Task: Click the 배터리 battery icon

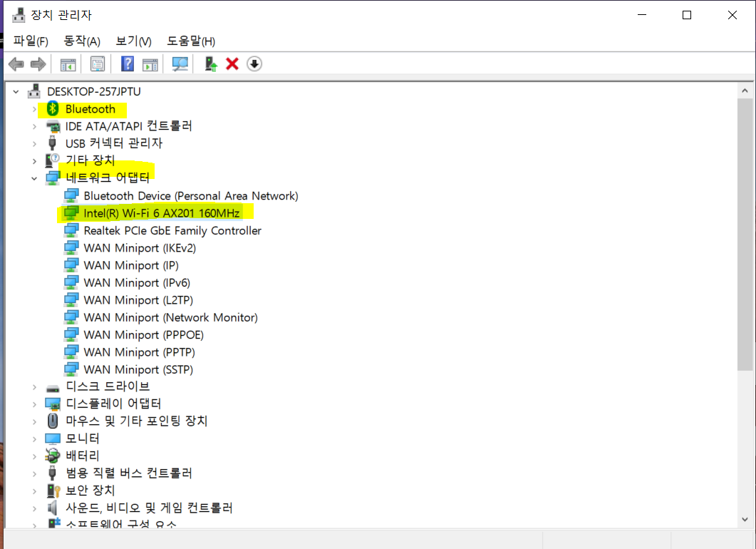Action: click(x=52, y=456)
